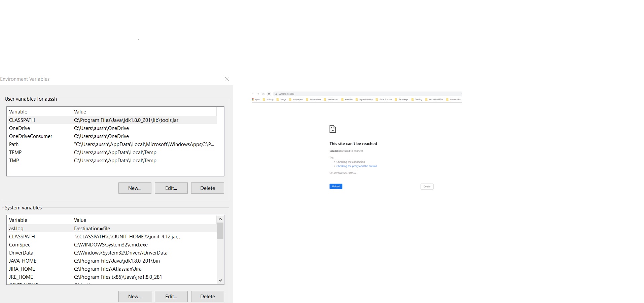This screenshot has height=303, width=644.
Task: Select the ComSpec system variable row
Action: pos(112,245)
